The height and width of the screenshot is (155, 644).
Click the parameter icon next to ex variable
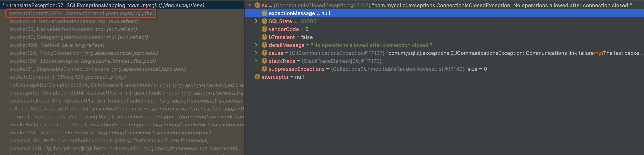coord(257,5)
